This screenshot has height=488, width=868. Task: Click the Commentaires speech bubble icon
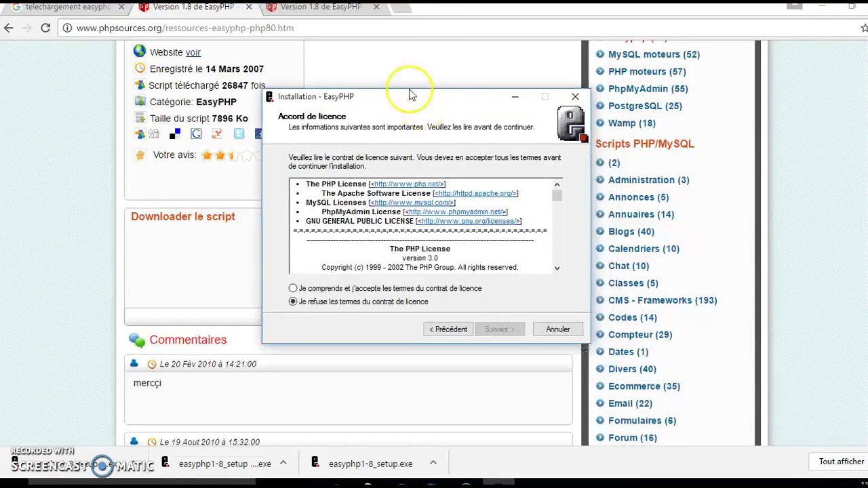(137, 340)
